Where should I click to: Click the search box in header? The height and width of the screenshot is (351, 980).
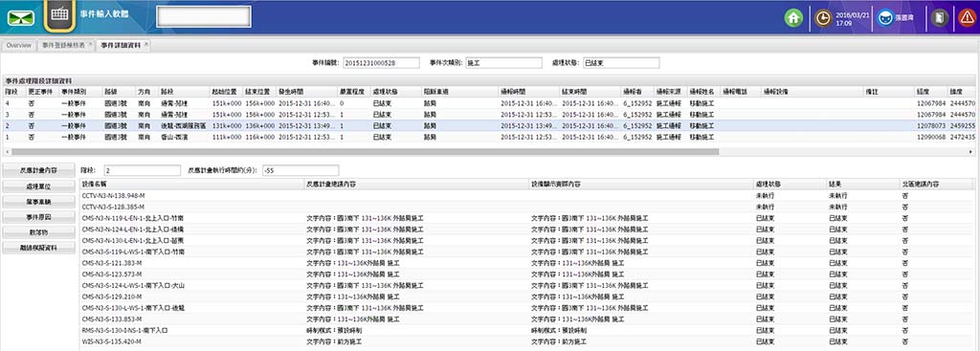click(204, 17)
